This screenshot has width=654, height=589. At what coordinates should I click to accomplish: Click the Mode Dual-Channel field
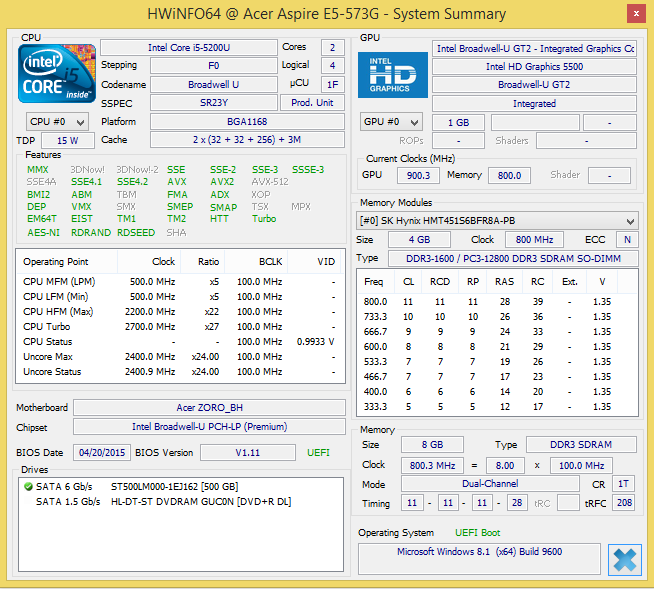click(490, 484)
